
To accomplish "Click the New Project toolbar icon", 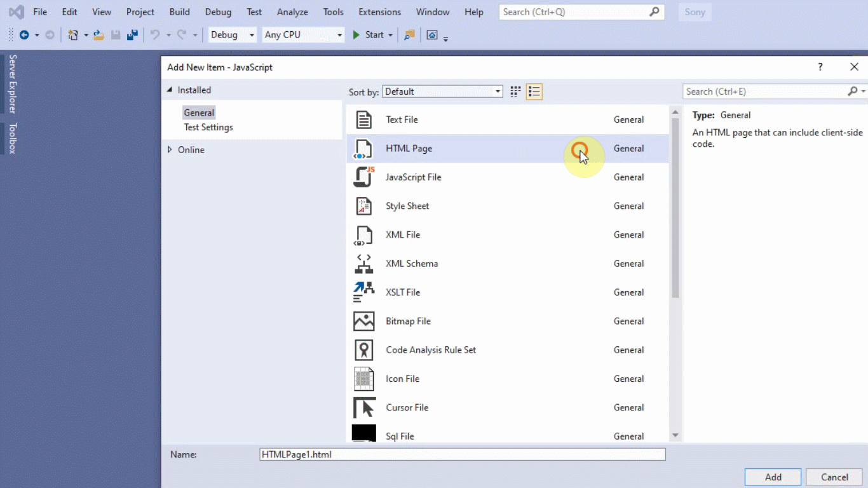I will (x=72, y=35).
